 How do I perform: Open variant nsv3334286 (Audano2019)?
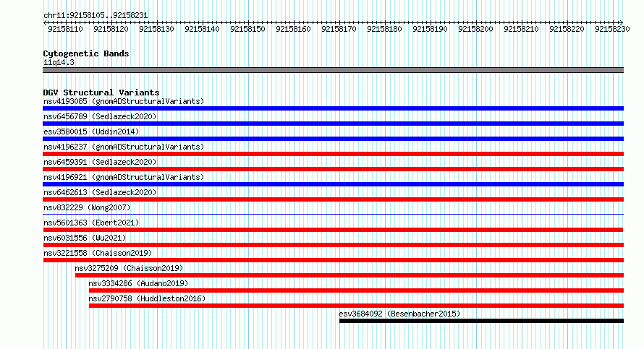138,283
